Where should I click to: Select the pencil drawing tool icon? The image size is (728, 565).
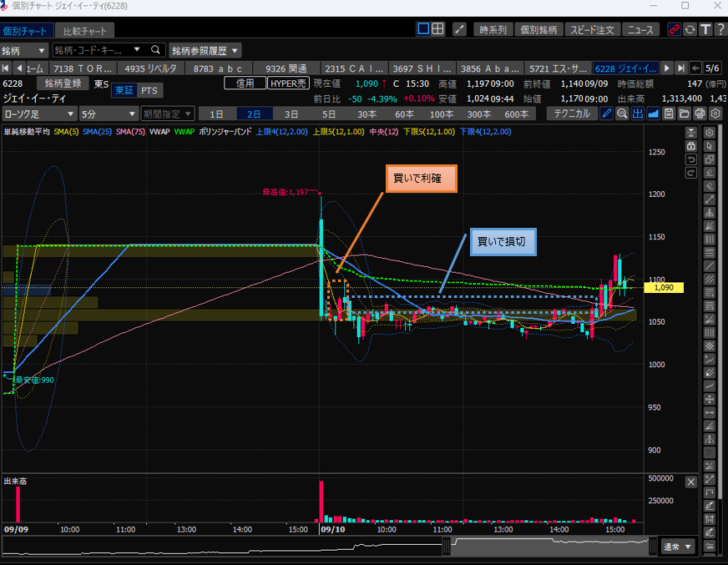(x=607, y=114)
